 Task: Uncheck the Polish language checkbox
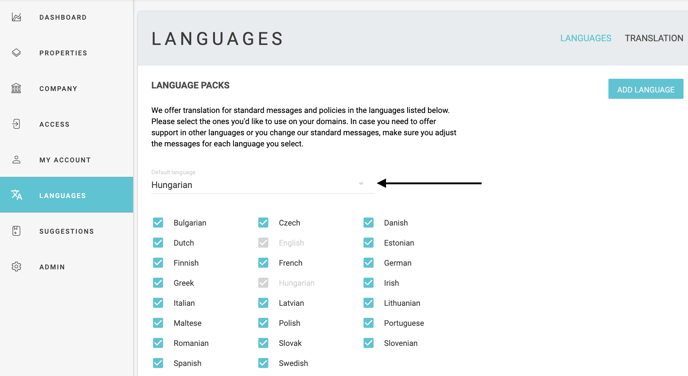263,323
